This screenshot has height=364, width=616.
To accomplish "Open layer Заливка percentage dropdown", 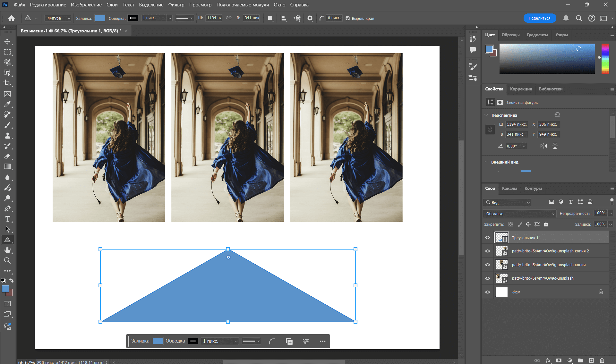I will (611, 224).
